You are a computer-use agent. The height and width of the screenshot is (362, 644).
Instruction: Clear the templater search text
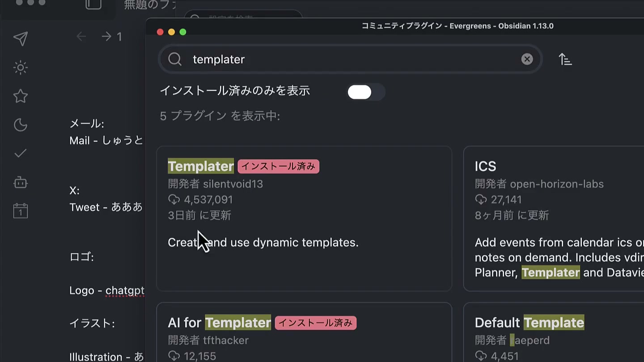click(x=527, y=59)
